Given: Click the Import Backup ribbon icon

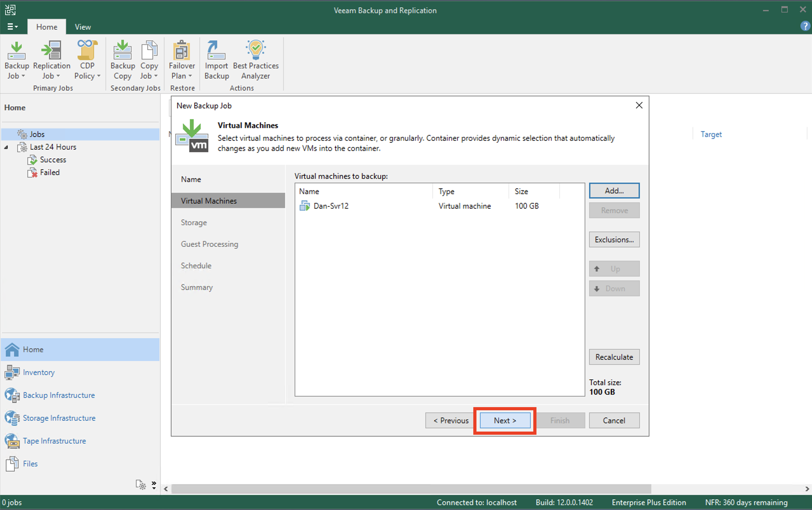Looking at the screenshot, I should 216,50.
